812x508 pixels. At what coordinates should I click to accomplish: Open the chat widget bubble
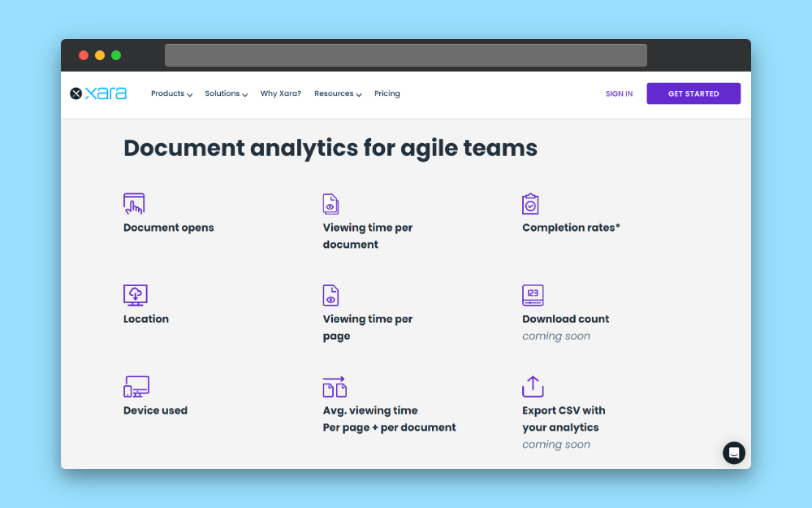click(x=734, y=453)
